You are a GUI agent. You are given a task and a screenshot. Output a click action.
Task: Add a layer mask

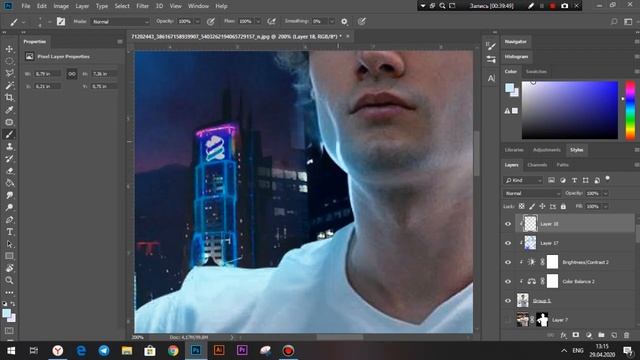576,335
